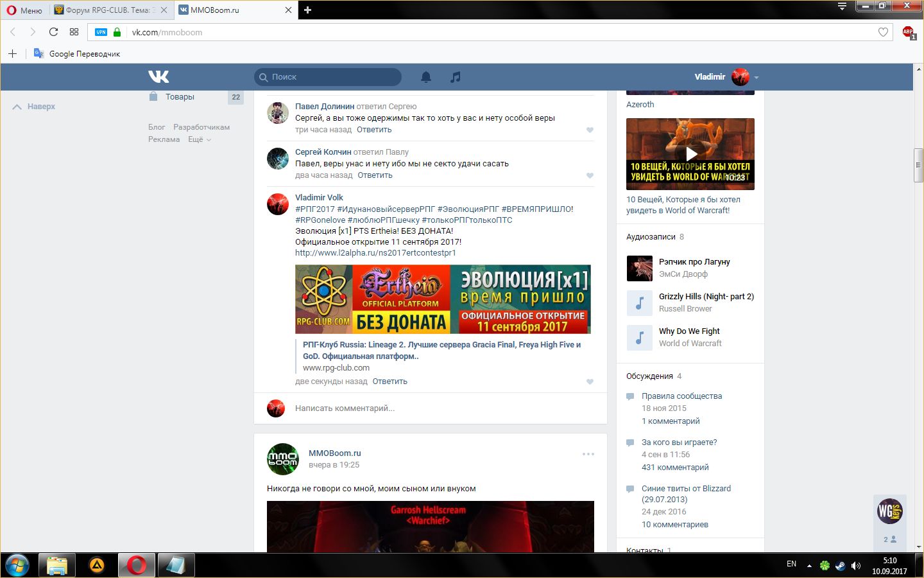Like Сергей Колчин's comment
Screen dimensions: 924x578
click(590, 175)
